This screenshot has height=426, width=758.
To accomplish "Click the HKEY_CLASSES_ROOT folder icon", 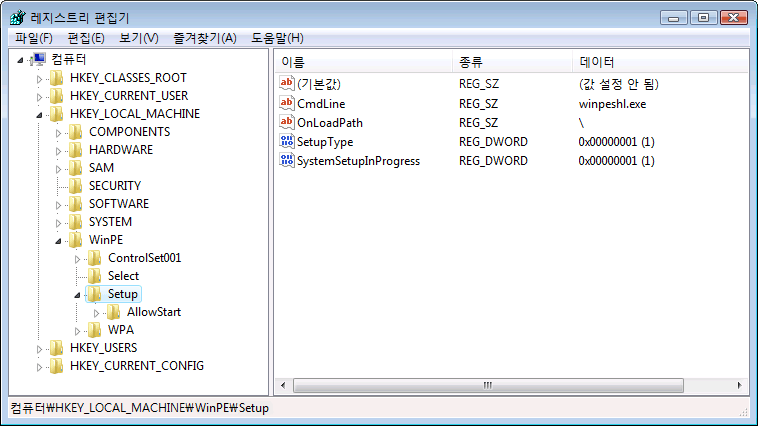I will (x=57, y=78).
